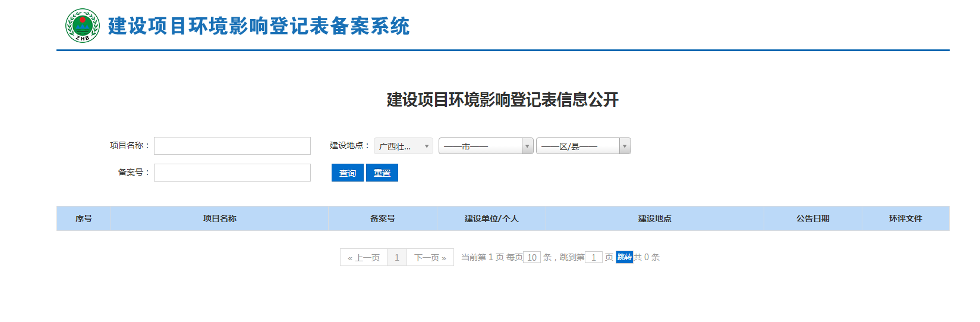Focus the 项目名称 text input field

232,146
